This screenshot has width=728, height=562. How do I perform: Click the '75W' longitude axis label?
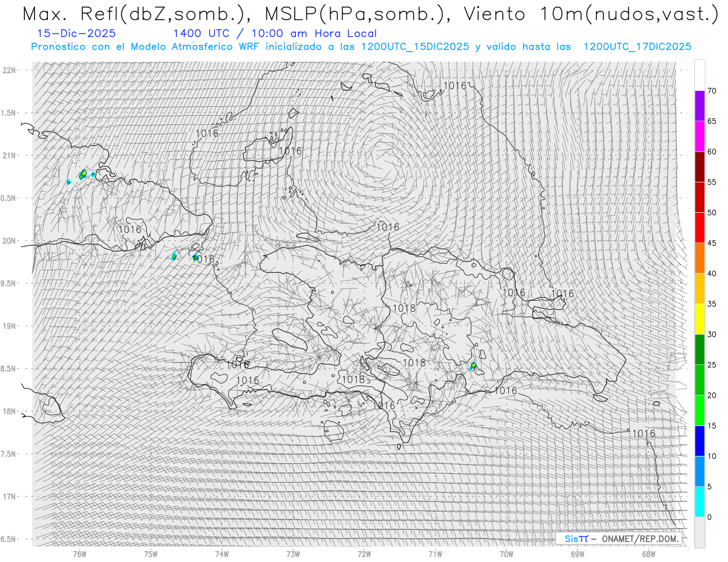tap(151, 554)
